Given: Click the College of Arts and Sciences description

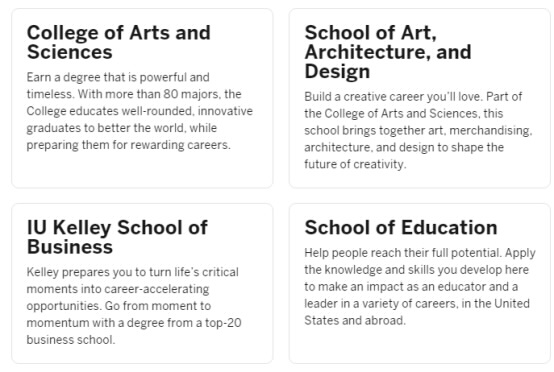Looking at the screenshot, I should coord(140,111).
